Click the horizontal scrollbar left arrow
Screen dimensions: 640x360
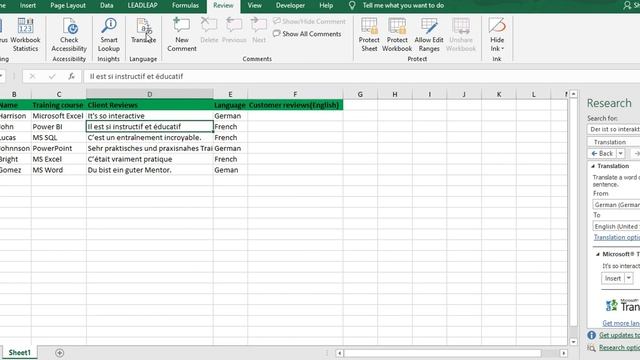coord(339,353)
